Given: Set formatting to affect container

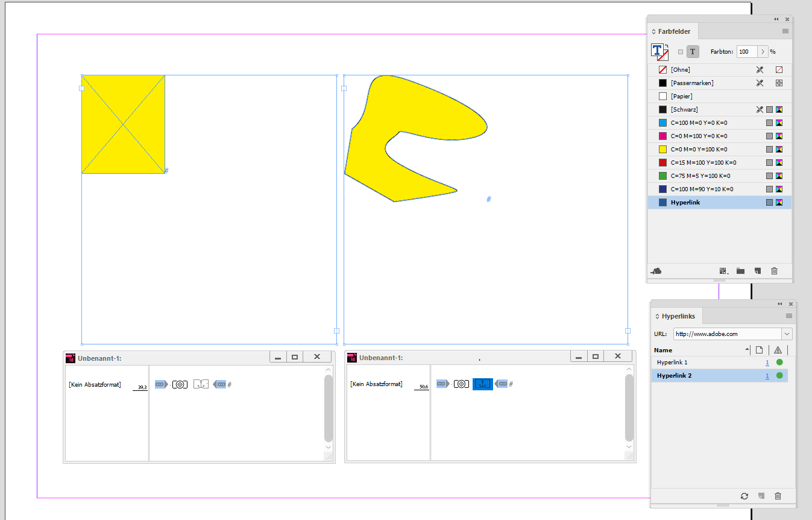Looking at the screenshot, I should tap(681, 52).
